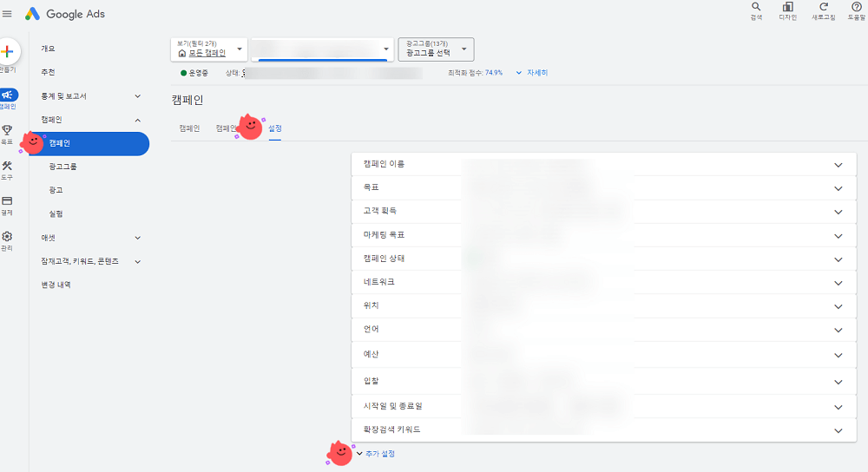Expand the 마케팅 목표 settings row

pos(604,235)
